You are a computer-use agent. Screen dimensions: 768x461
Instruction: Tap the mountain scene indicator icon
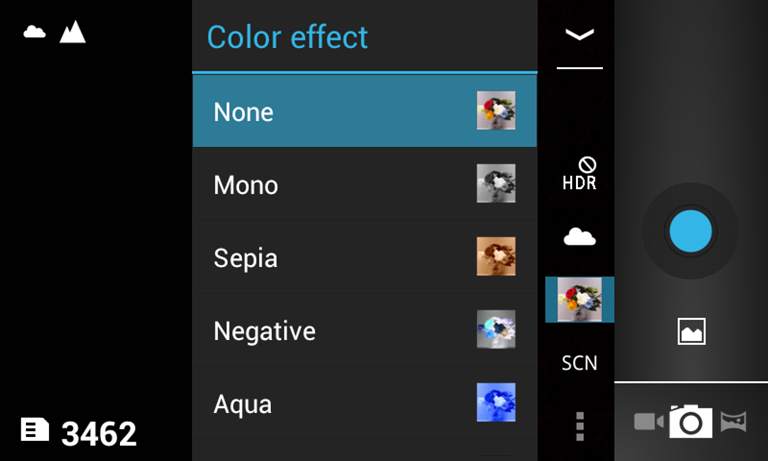click(72, 32)
